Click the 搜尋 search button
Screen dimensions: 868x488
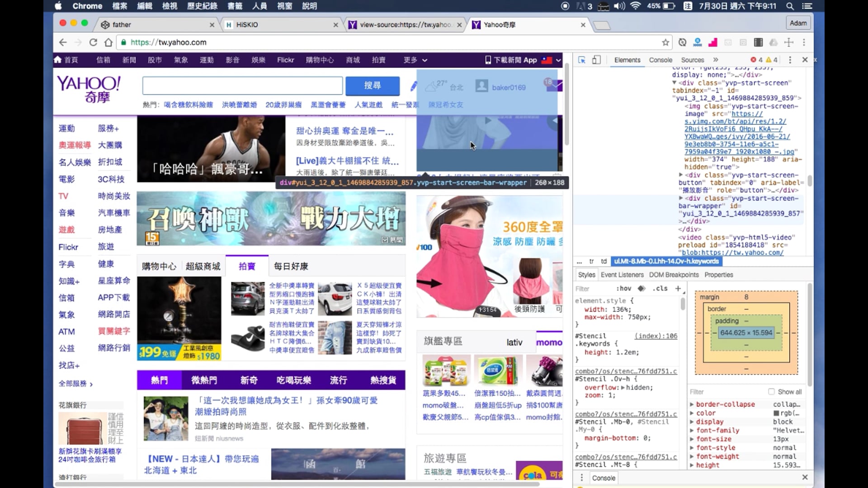(x=372, y=86)
